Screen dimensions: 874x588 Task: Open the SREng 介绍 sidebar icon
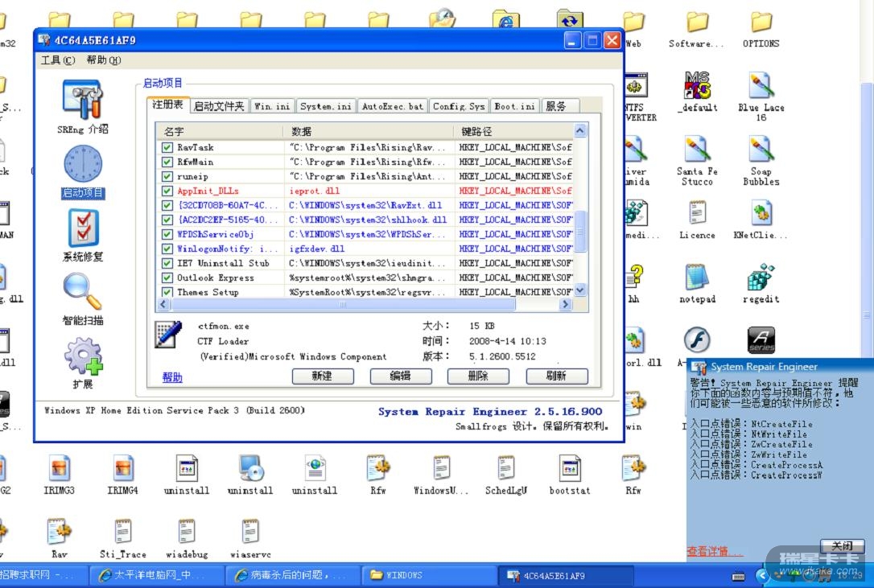[83, 100]
